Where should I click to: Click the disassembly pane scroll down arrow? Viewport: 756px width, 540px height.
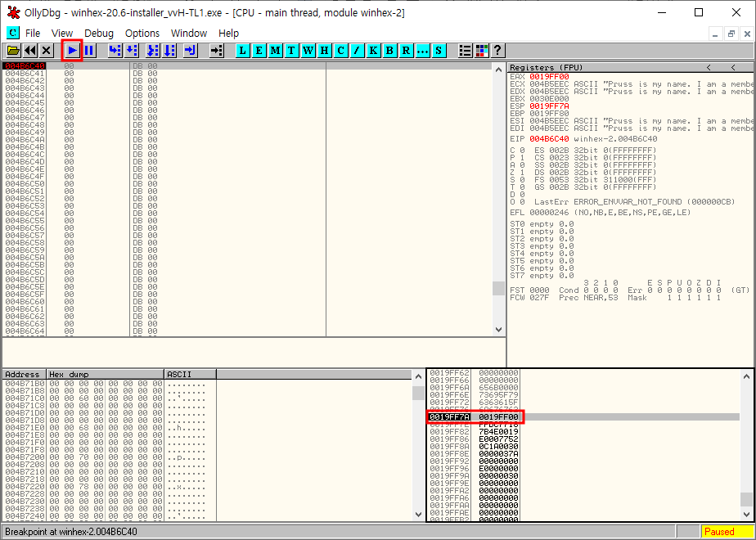498,330
